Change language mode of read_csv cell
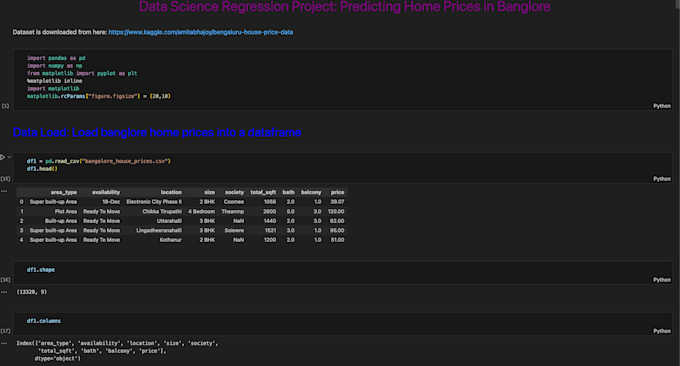The image size is (680, 366). pos(662,179)
